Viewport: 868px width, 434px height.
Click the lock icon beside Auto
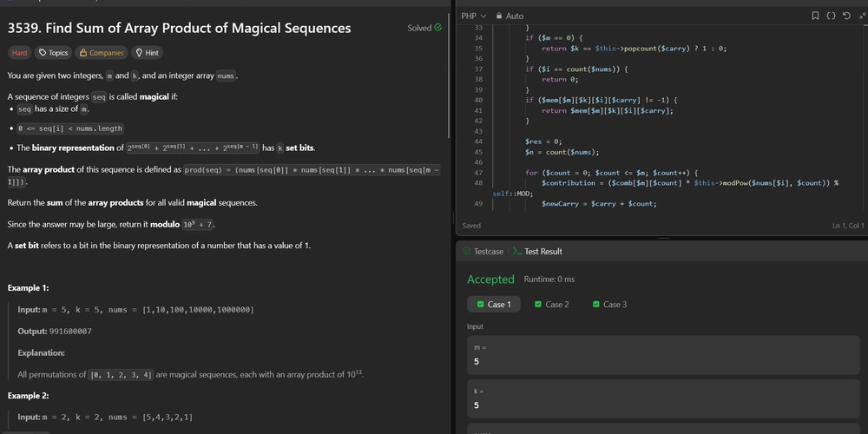(x=499, y=16)
